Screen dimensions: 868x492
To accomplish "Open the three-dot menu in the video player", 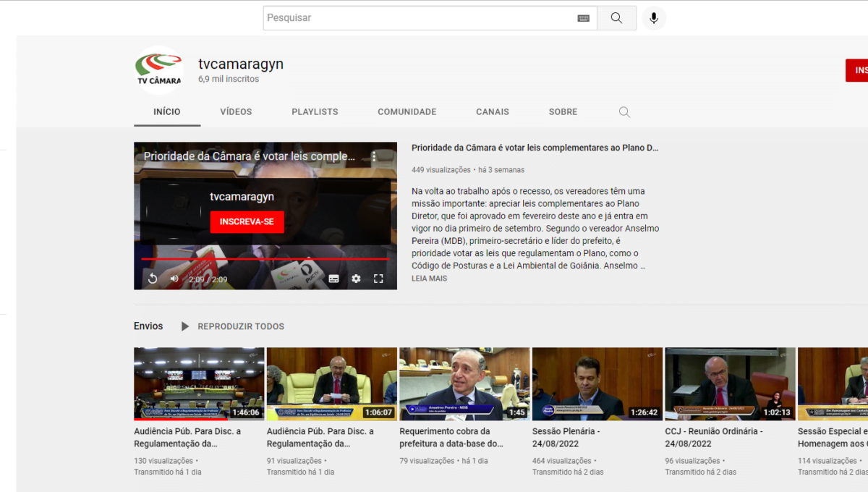I will [x=374, y=156].
